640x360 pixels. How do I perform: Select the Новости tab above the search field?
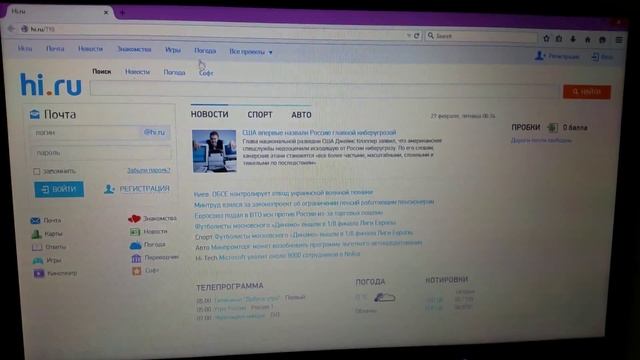click(138, 72)
